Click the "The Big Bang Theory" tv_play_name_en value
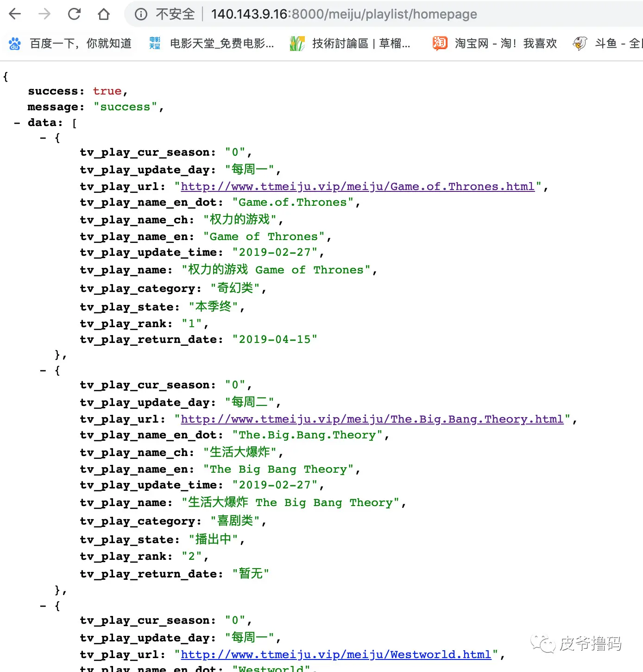 [278, 469]
